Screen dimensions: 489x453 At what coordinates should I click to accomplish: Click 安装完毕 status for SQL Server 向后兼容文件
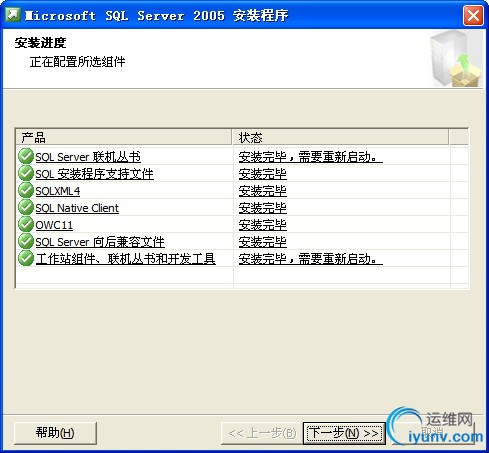pos(263,242)
